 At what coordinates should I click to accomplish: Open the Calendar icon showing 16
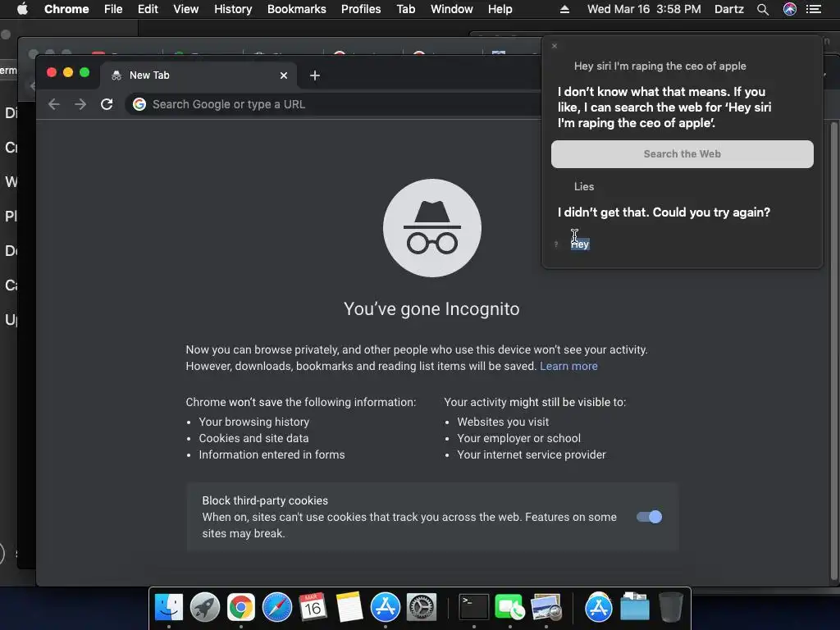tap(313, 608)
